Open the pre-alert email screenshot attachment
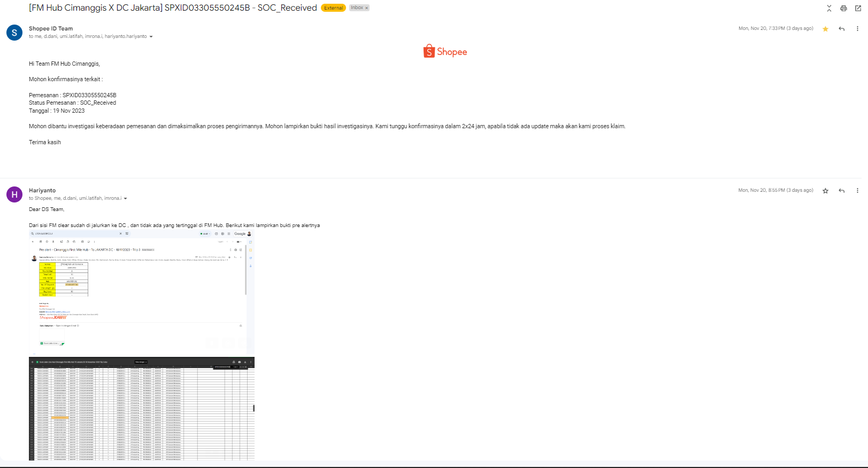The height and width of the screenshot is (468, 868). coord(142,291)
